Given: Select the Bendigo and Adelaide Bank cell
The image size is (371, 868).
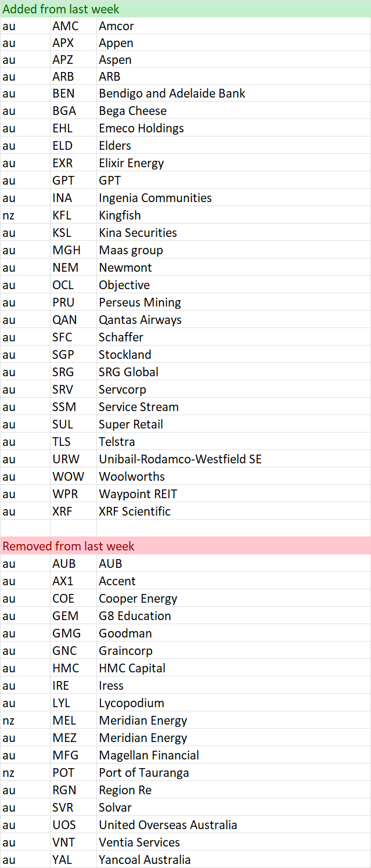Looking at the screenshot, I should [x=233, y=93].
